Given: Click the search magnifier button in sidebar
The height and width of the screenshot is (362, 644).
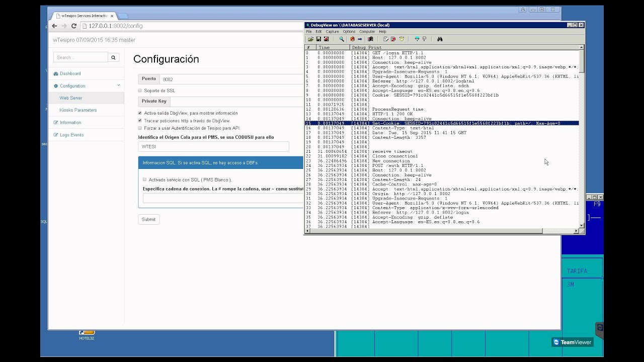Looking at the screenshot, I should tap(113, 57).
